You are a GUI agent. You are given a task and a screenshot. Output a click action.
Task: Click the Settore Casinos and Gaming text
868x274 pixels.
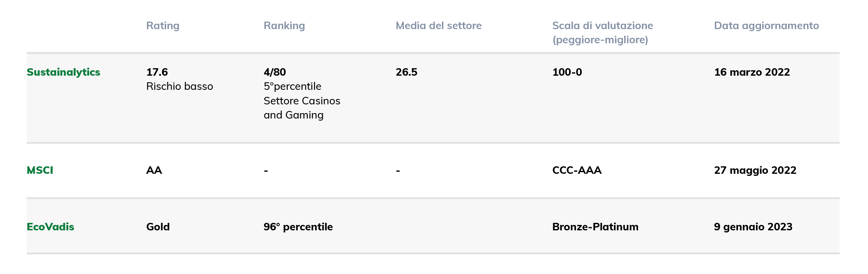click(302, 108)
